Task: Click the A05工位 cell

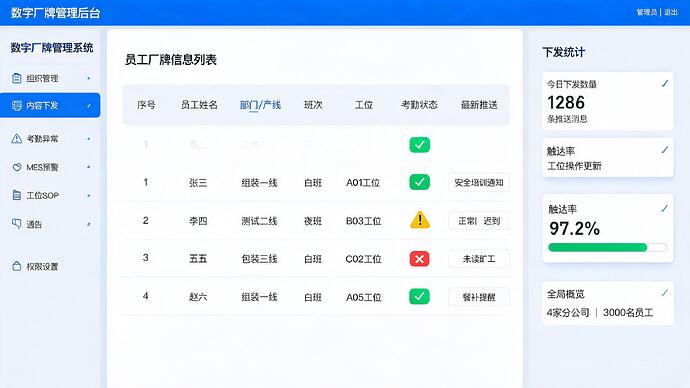Action: tap(363, 297)
